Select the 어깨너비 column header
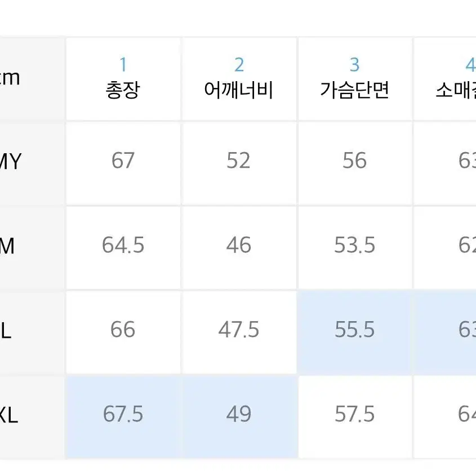The image size is (476, 476). 239,79
